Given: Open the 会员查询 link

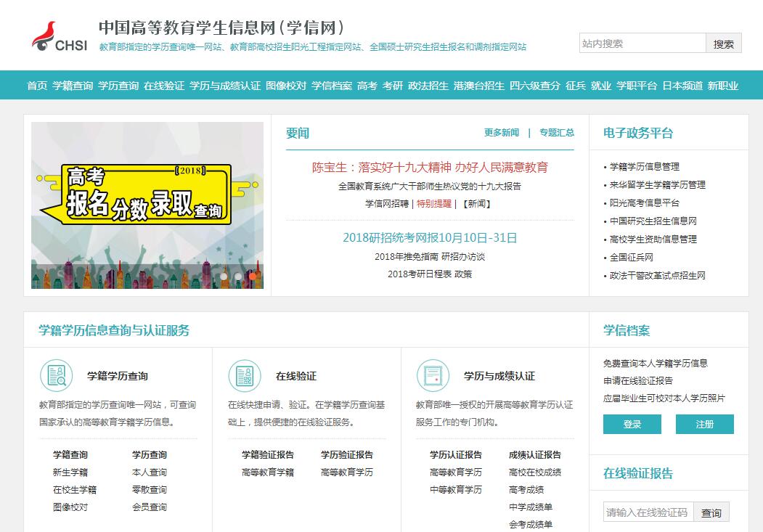Looking at the screenshot, I should [x=150, y=507].
